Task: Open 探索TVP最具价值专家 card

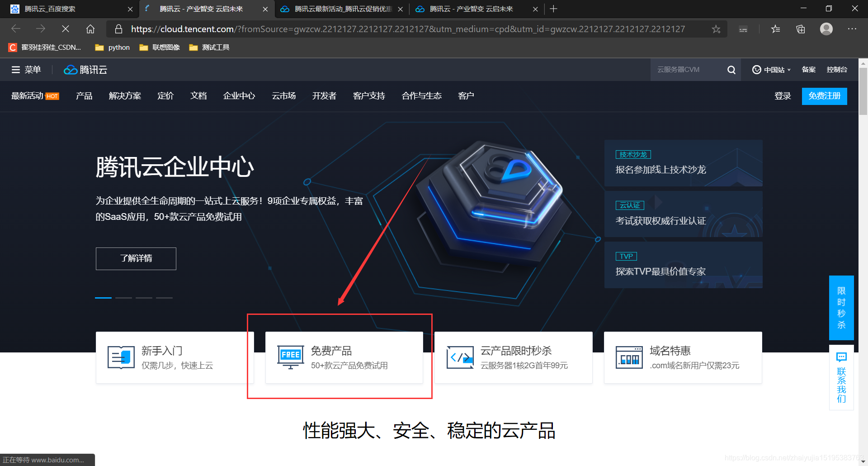Action: click(683, 265)
